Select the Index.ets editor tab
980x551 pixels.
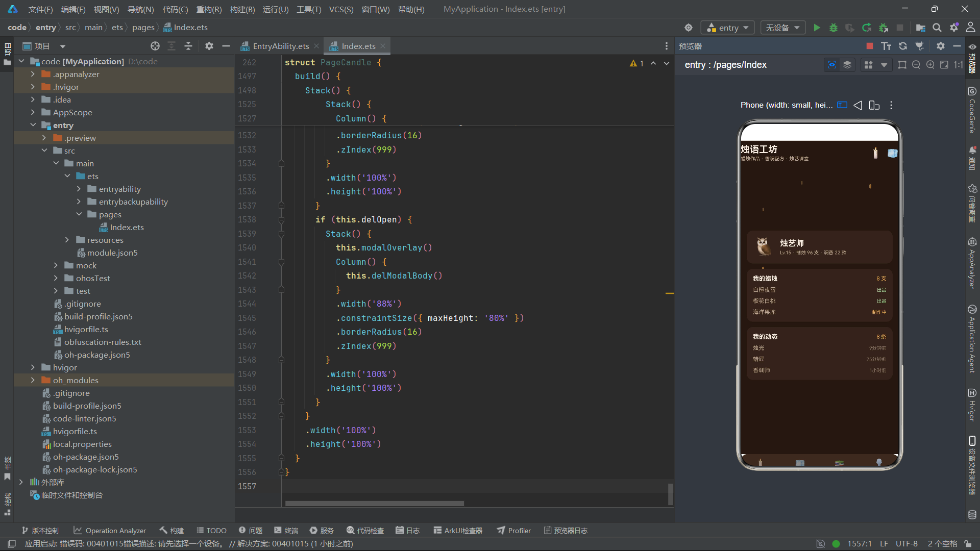pos(358,46)
